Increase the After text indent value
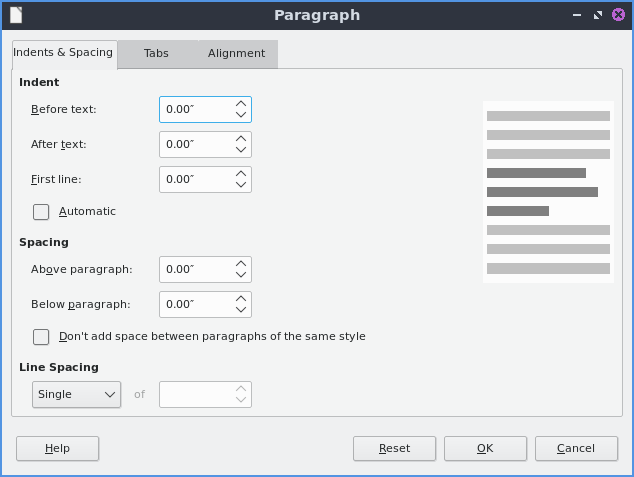 point(240,138)
